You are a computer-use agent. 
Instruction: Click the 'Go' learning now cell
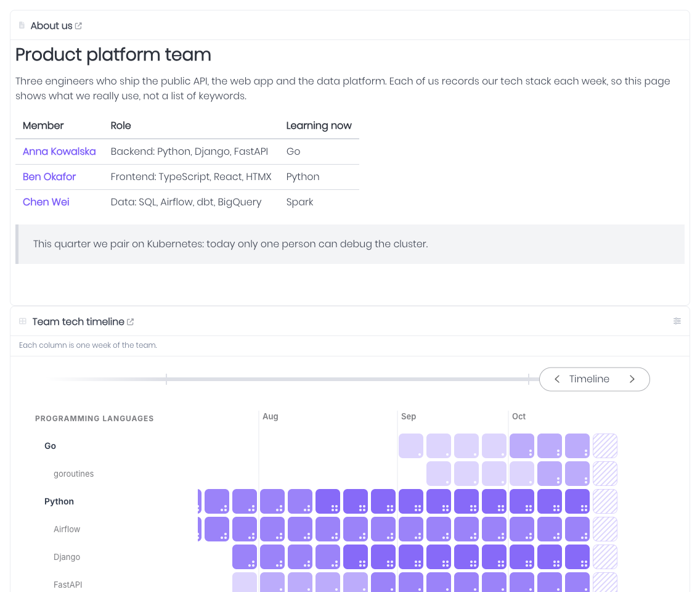[x=293, y=152]
